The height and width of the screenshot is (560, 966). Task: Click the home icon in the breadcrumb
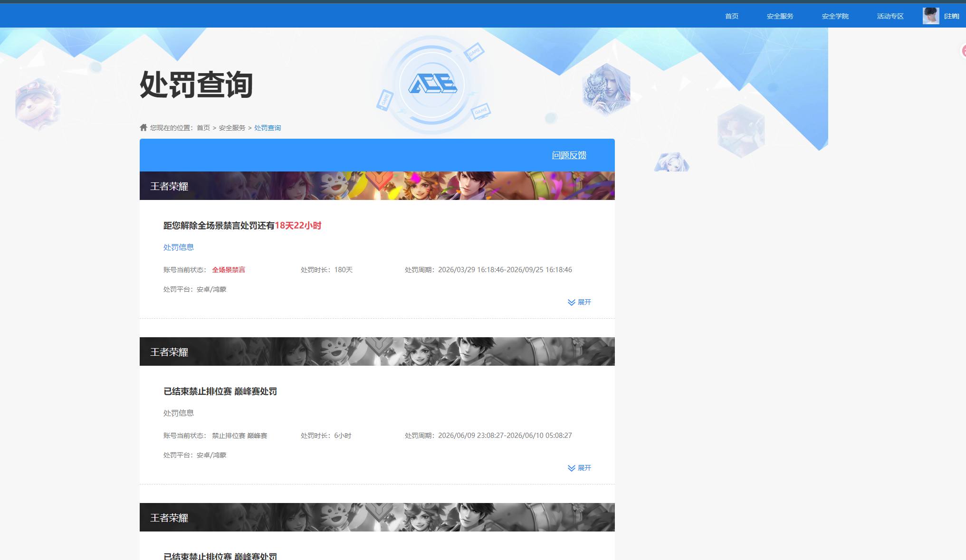[143, 127]
